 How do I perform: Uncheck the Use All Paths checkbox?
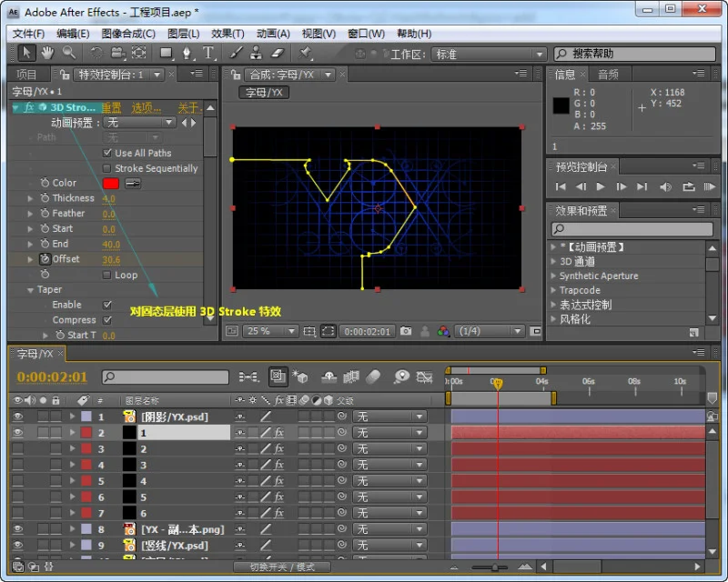(x=107, y=153)
